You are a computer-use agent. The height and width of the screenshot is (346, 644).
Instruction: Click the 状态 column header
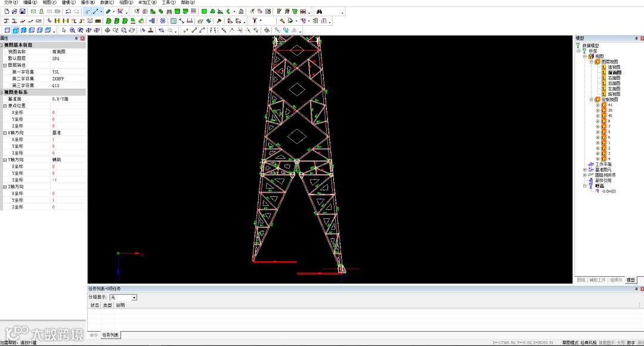point(94,305)
